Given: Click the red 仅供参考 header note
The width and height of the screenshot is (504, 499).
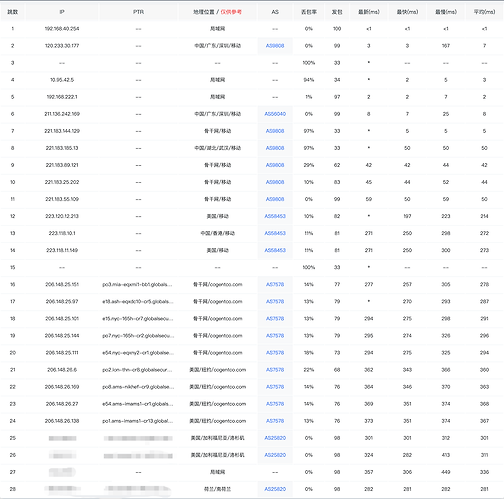Looking at the screenshot, I should [x=231, y=12].
